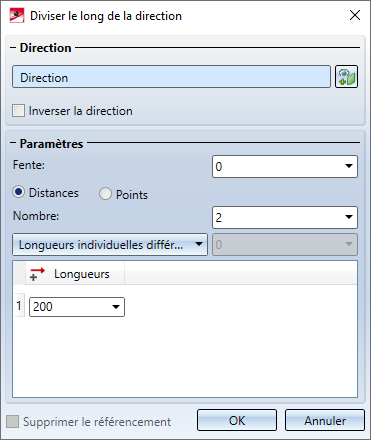Click the add length arrow icon
371x440 pixels.
pos(37,274)
